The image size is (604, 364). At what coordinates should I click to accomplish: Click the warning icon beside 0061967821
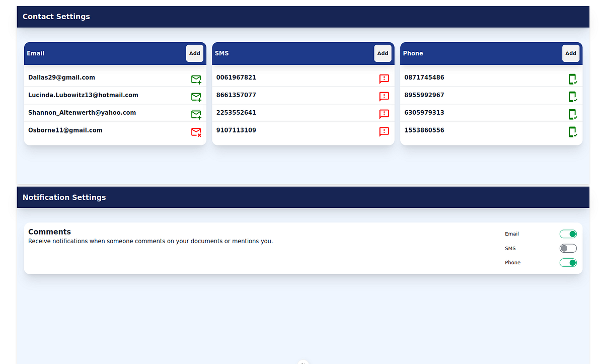(384, 79)
